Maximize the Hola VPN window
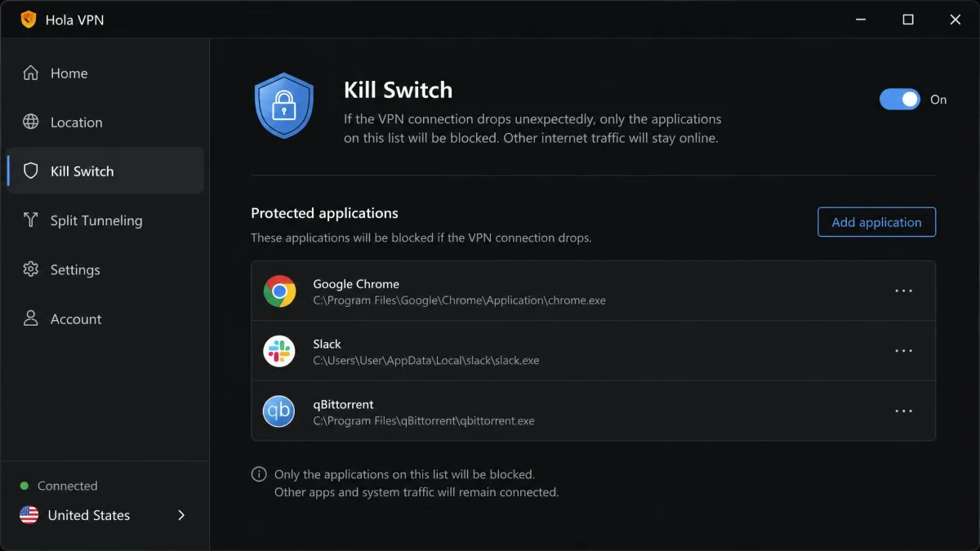Viewport: 980px width, 551px height. click(908, 20)
